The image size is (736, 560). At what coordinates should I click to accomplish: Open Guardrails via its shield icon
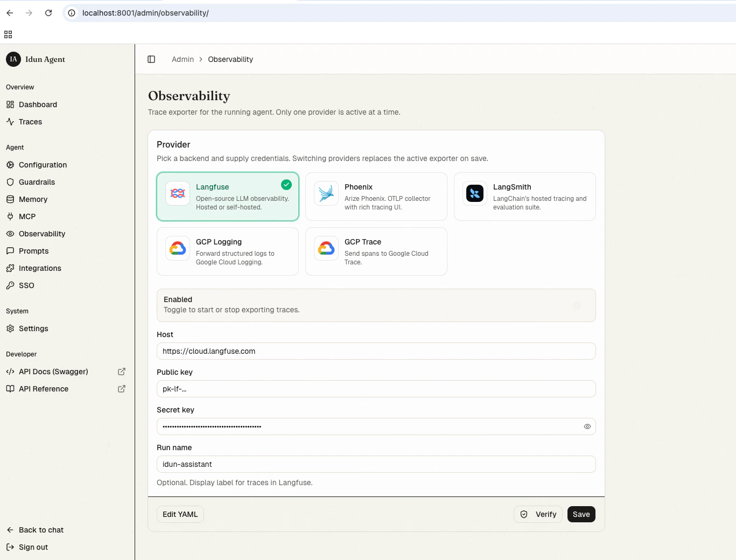10,182
